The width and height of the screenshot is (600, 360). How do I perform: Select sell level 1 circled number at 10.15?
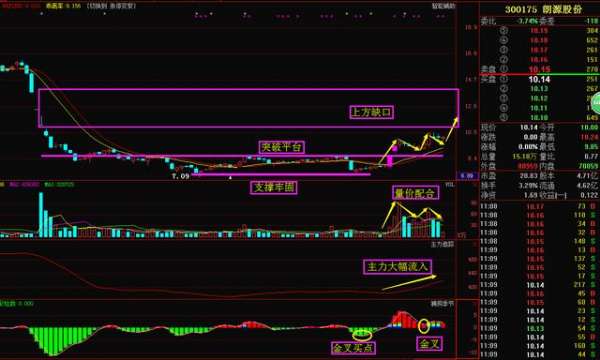504,69
